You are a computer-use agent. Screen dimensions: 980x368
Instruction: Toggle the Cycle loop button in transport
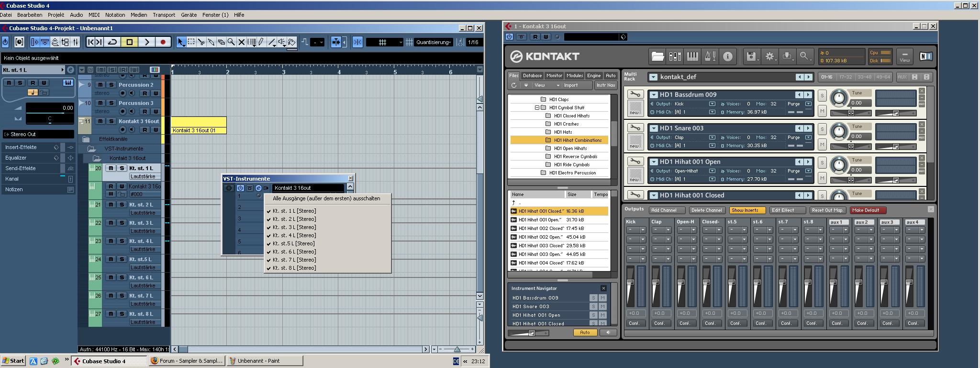pyautogui.click(x=112, y=42)
